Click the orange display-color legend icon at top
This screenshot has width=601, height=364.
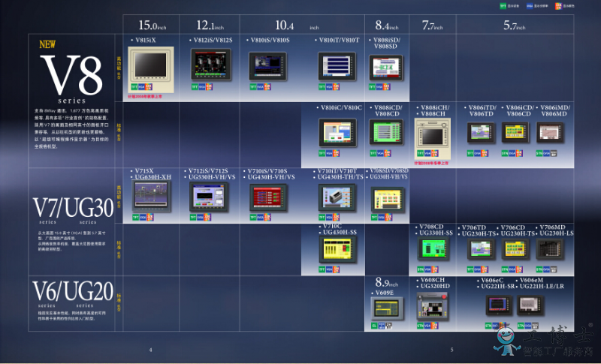click(x=558, y=6)
